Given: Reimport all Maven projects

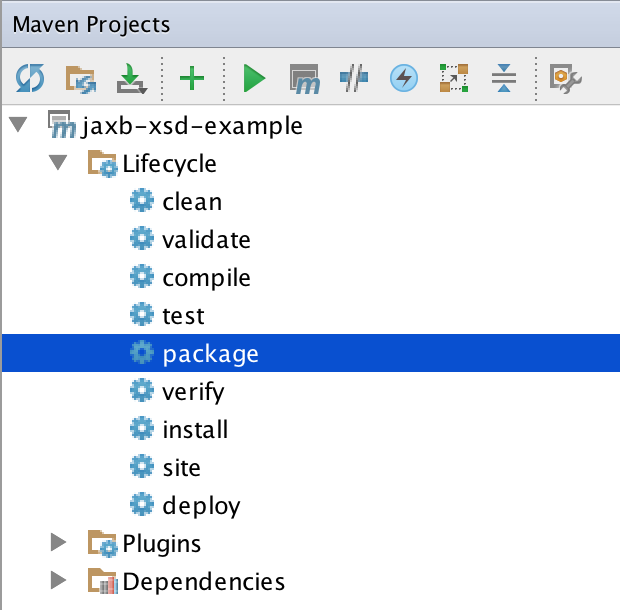Looking at the screenshot, I should tap(30, 78).
